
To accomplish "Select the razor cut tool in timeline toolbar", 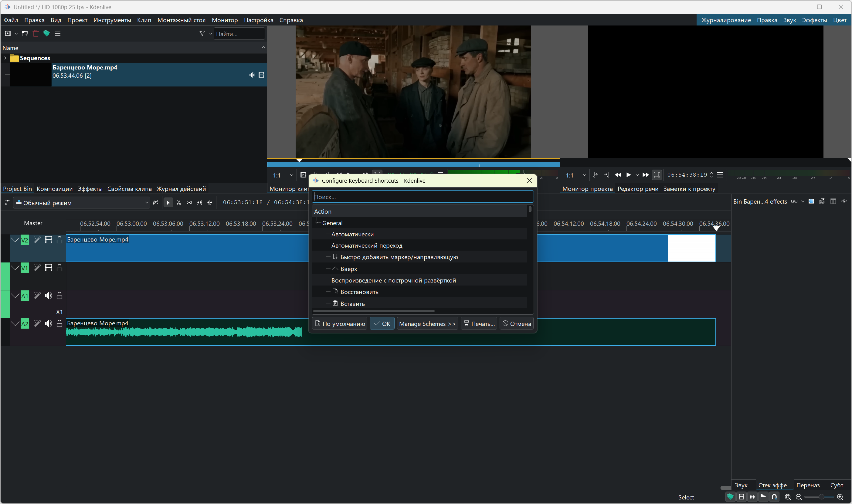I will click(x=179, y=203).
